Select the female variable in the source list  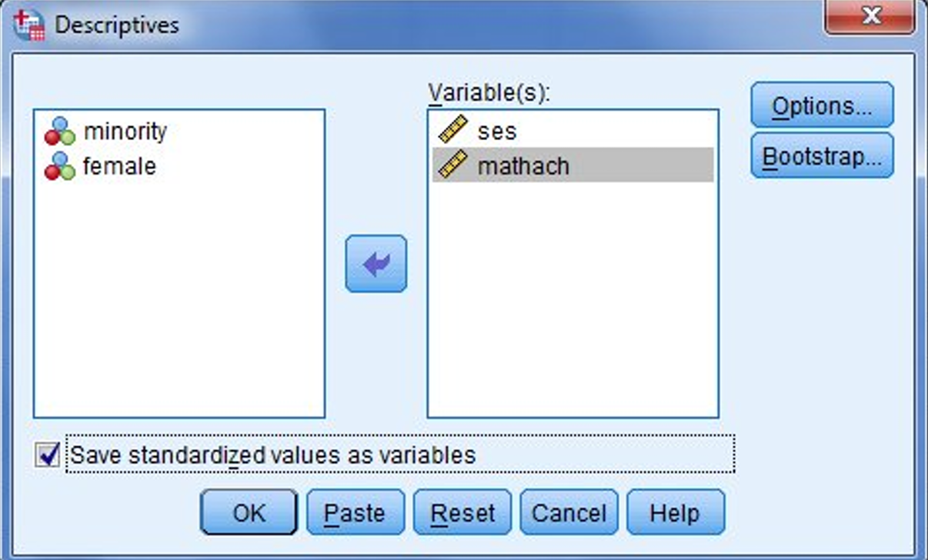[x=119, y=166]
